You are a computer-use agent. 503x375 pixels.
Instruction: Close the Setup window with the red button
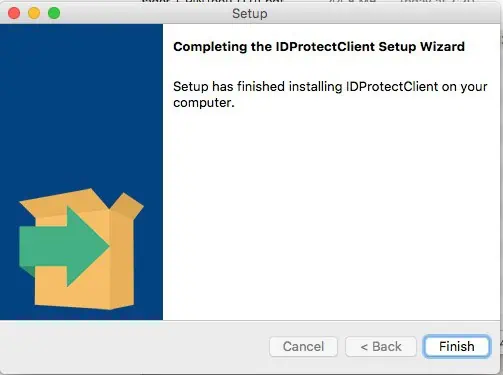14,13
